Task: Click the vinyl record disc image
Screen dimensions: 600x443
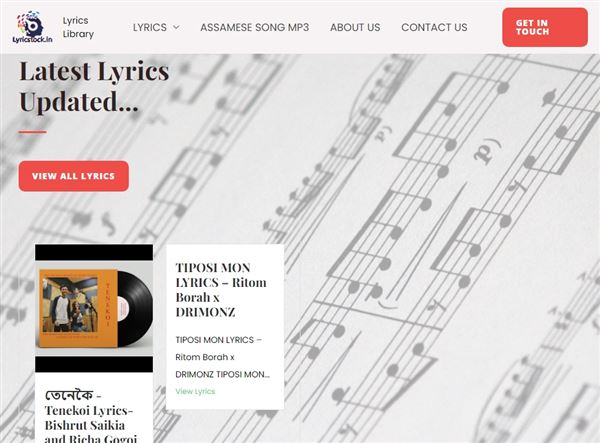Action: point(135,308)
